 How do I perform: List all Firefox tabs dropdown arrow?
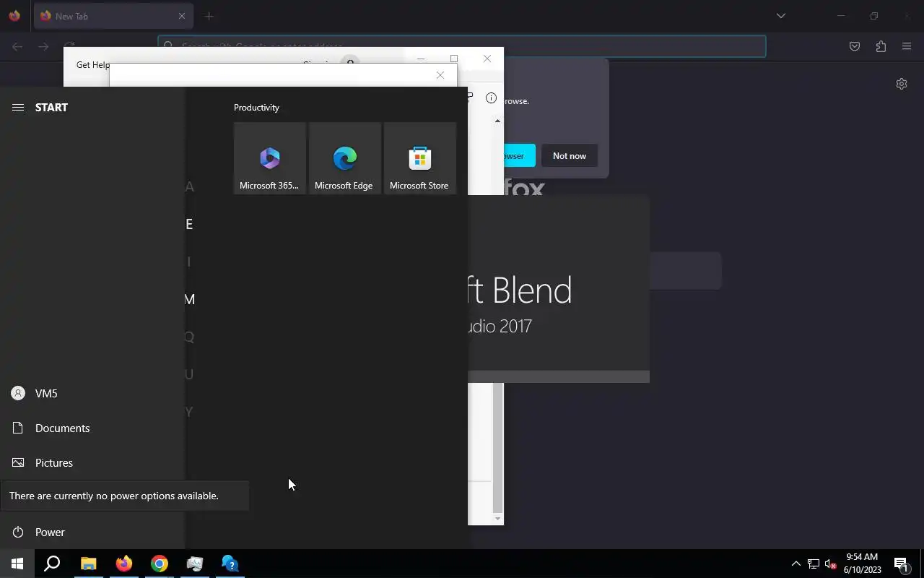tap(781, 16)
